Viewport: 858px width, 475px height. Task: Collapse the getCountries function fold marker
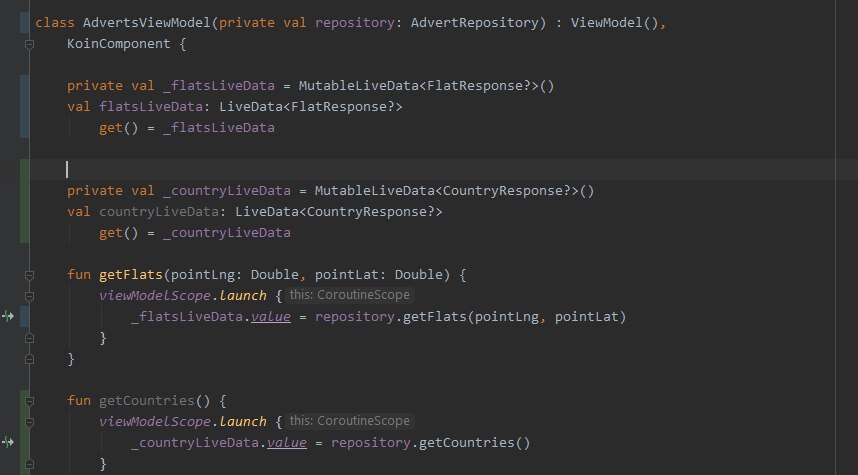[x=30, y=401]
